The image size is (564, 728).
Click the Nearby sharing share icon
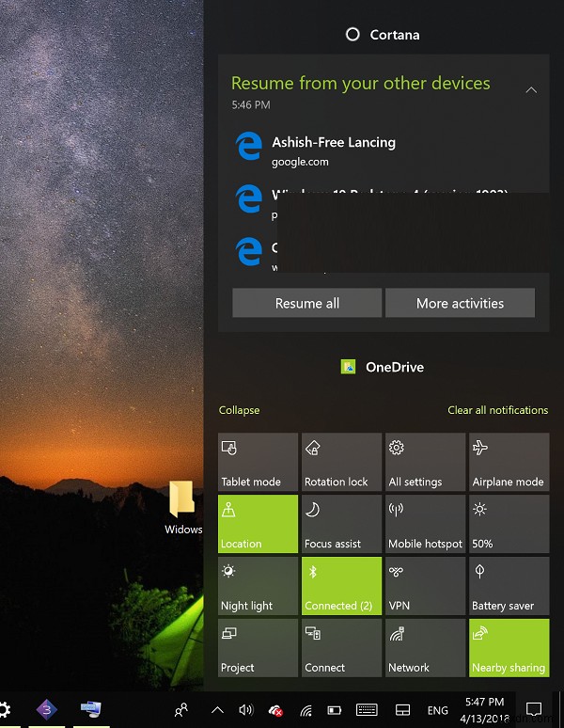[x=480, y=633]
